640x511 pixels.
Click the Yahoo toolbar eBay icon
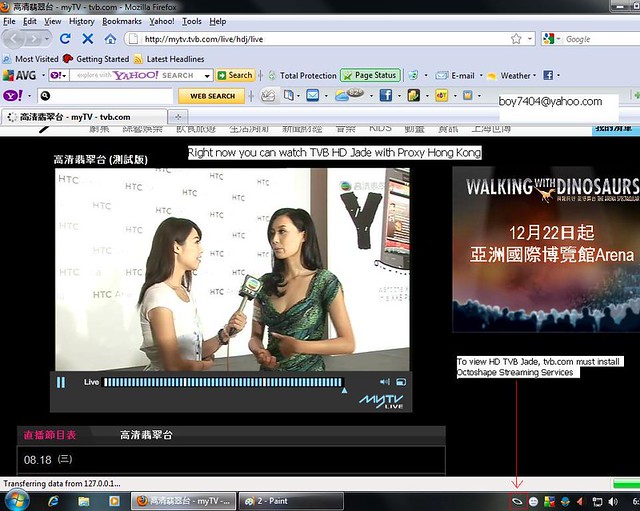[442, 96]
